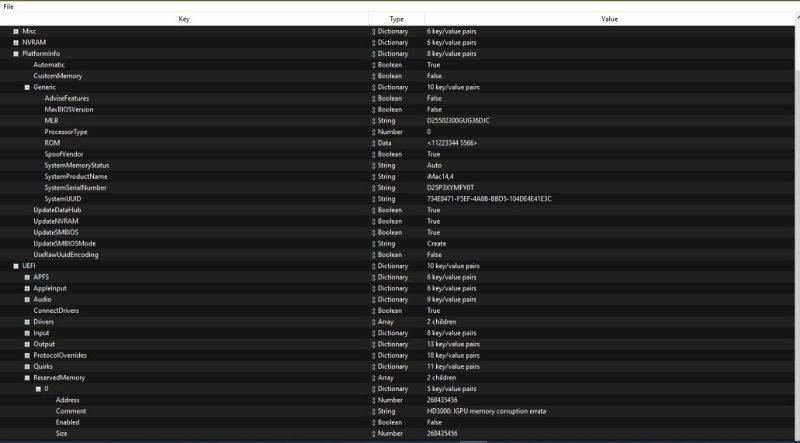The height and width of the screenshot is (443, 800).
Task: Open type dropdown for ConnectDrivers row
Action: click(x=373, y=311)
